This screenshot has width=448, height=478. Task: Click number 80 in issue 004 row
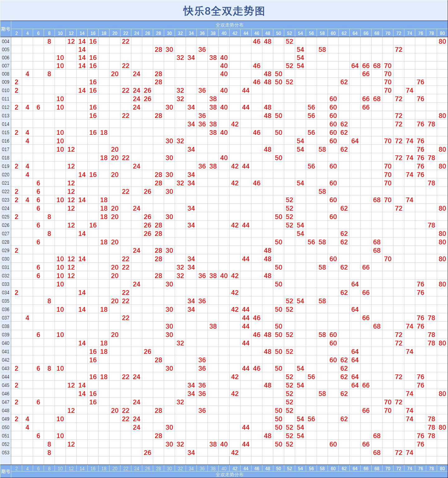[x=442, y=41]
